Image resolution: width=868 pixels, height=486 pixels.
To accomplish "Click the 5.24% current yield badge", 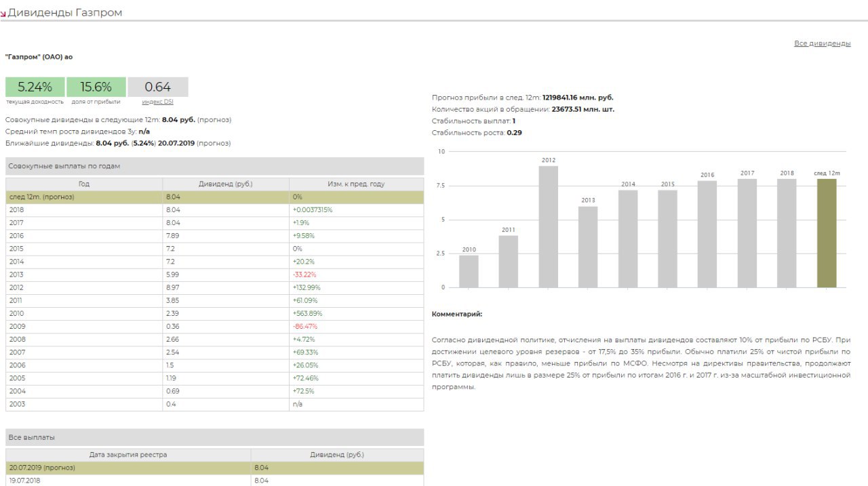I will tap(35, 87).
